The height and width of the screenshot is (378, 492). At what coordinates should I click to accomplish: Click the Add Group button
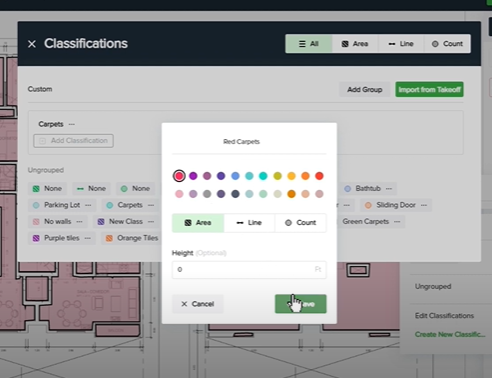365,89
